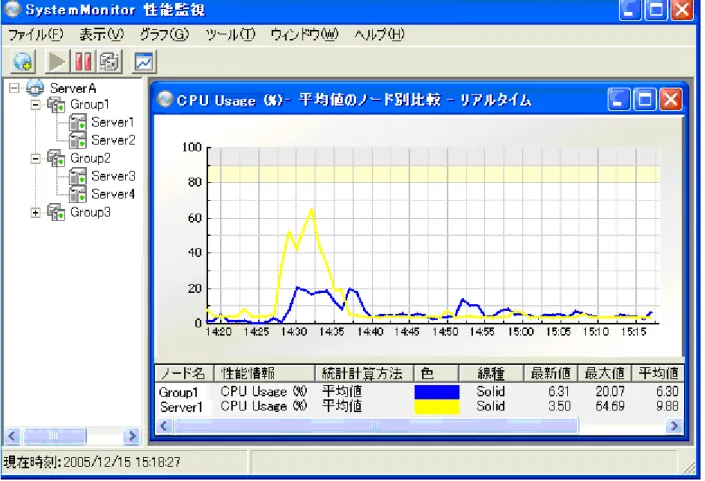The image size is (705, 481).
Task: Sort by 統計計算方法 column header
Action: coord(364,373)
